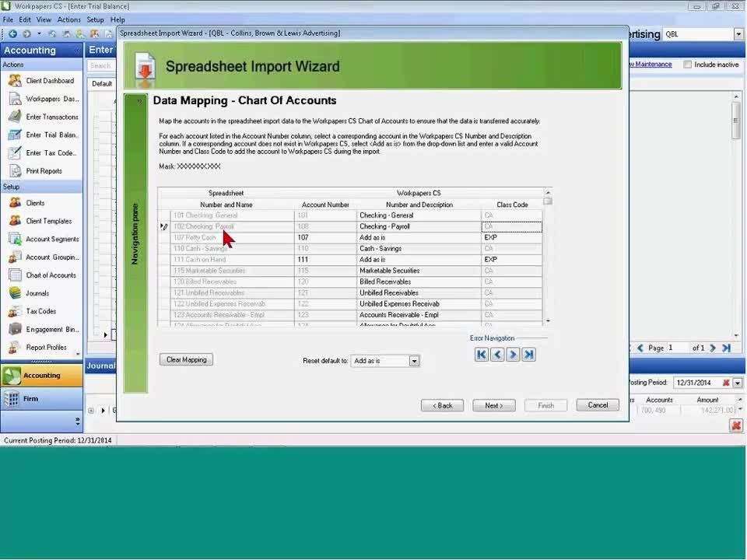Go to next error arrow
The width and height of the screenshot is (747, 560).
(513, 355)
